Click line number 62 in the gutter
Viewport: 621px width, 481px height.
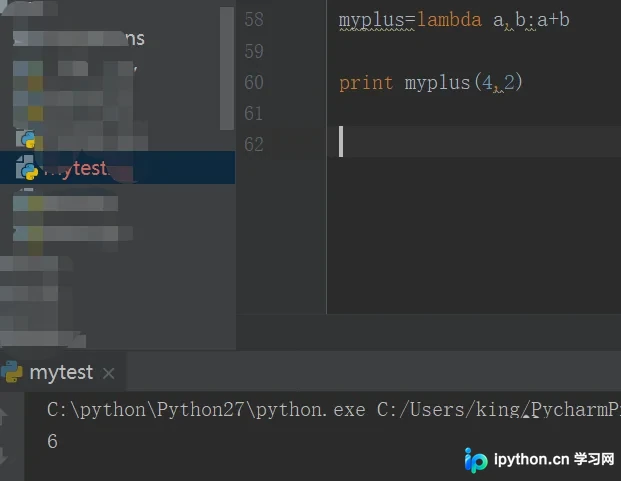(x=254, y=144)
